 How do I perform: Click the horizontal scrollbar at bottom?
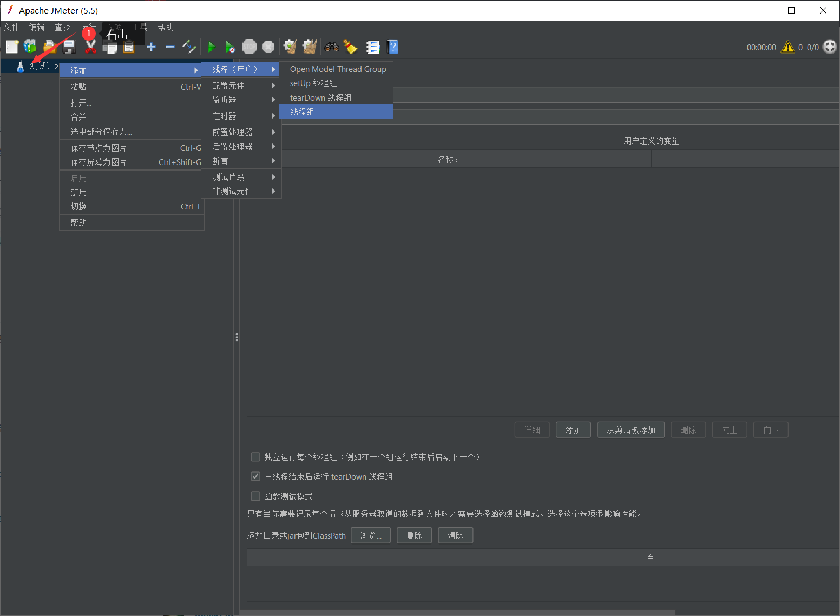[x=457, y=612]
